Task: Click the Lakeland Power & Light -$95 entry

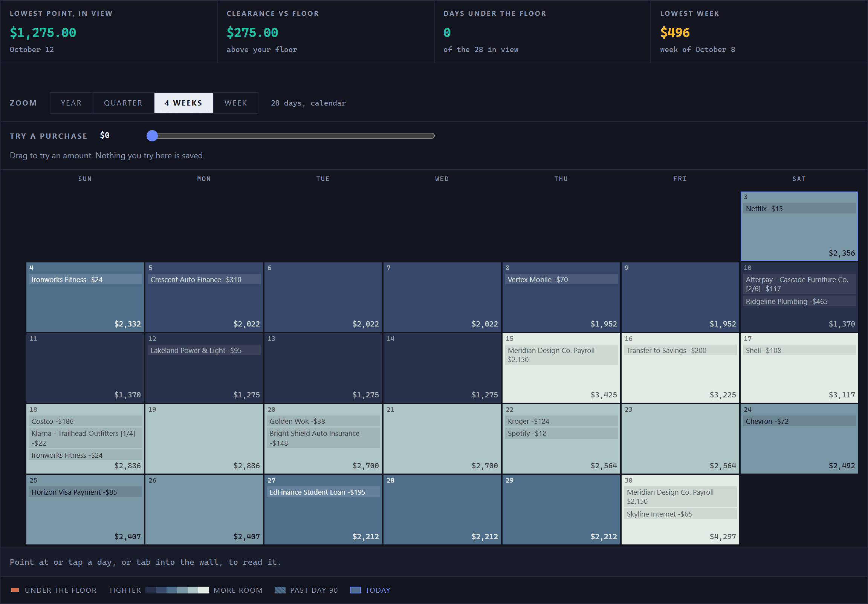Action: point(204,350)
